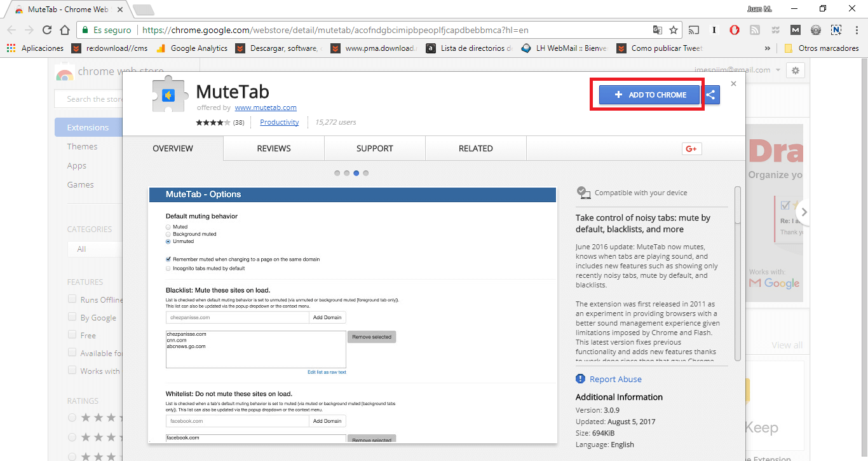Switch to the Overview tab
This screenshot has height=461, width=868.
pos(173,148)
